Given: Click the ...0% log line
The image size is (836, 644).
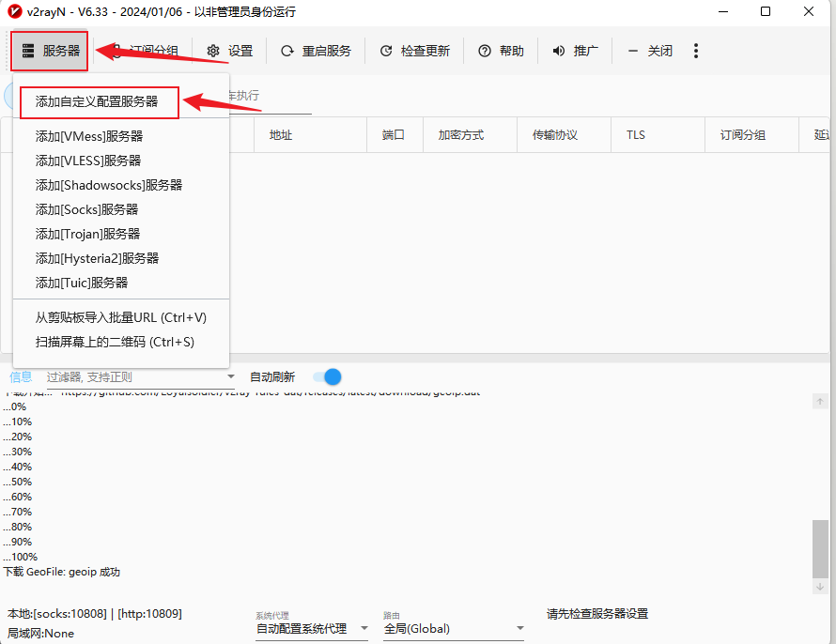Looking at the screenshot, I should click(15, 407).
